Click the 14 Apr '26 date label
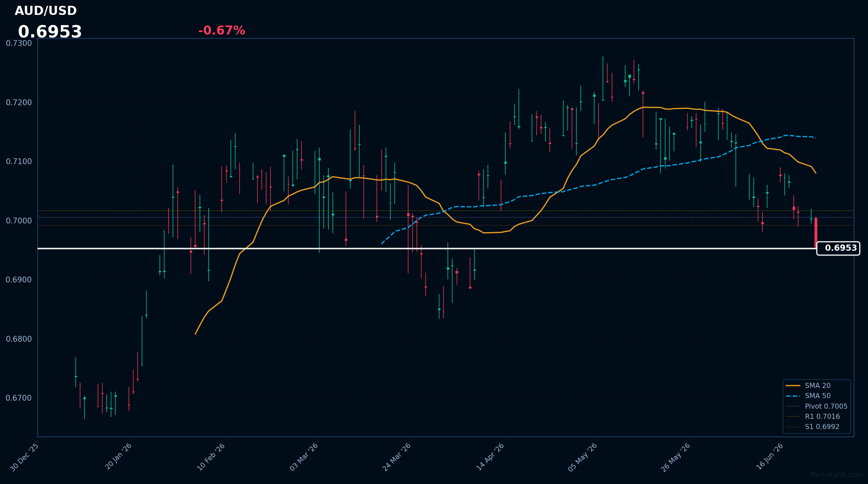This screenshot has width=868, height=484. point(490,457)
